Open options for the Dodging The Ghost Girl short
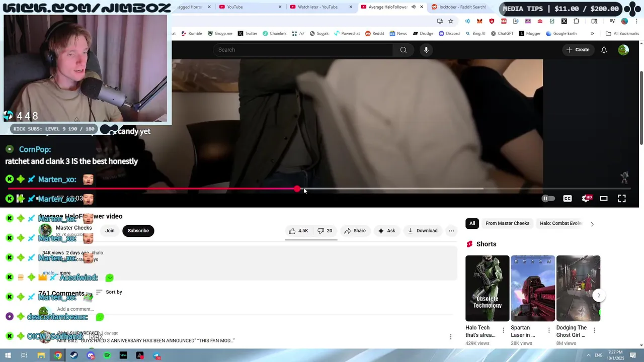 (594, 330)
